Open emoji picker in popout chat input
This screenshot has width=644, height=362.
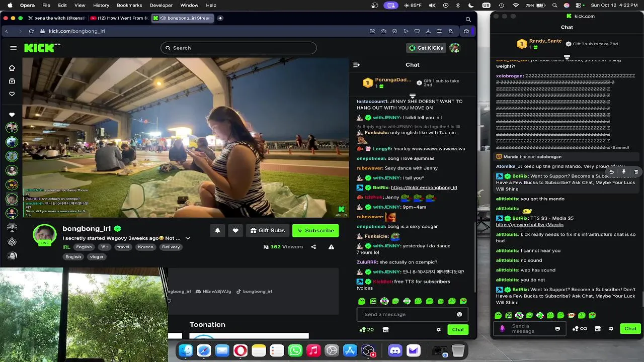557,329
